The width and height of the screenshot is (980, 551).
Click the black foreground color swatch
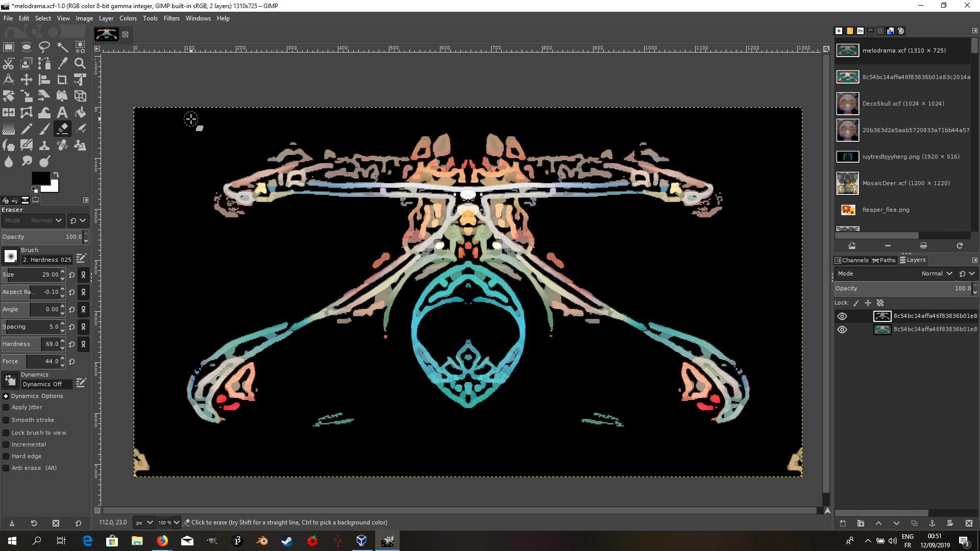[x=40, y=178]
